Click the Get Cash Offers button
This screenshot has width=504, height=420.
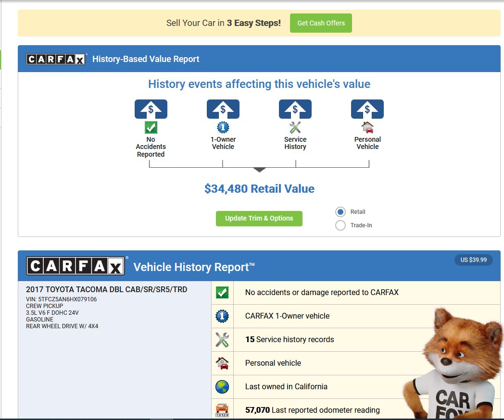click(x=321, y=23)
